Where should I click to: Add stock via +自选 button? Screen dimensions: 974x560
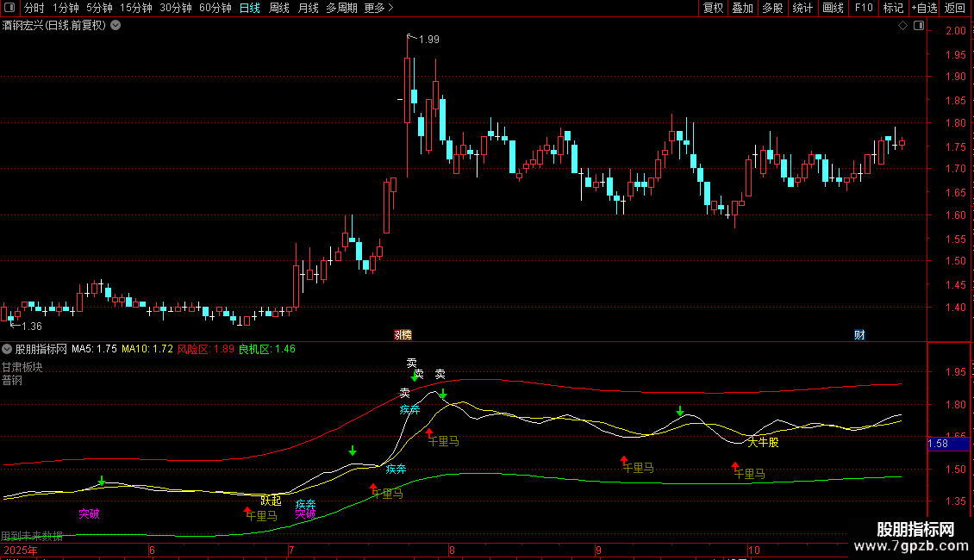(924, 8)
